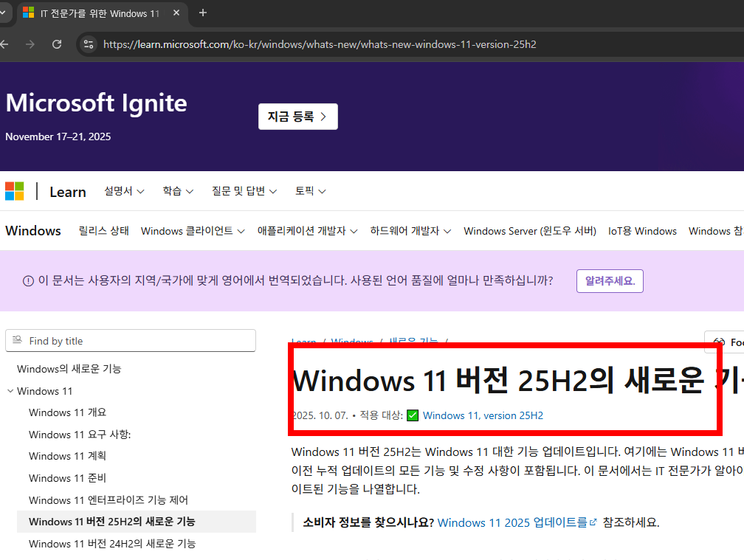The height and width of the screenshot is (560, 744).
Task: Open the Windows 11 2025 업데이트를 link
Action: pos(517,522)
